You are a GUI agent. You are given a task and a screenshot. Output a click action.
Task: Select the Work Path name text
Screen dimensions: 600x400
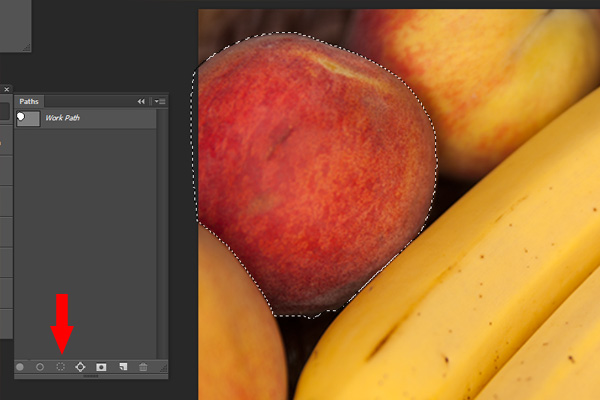(63, 118)
